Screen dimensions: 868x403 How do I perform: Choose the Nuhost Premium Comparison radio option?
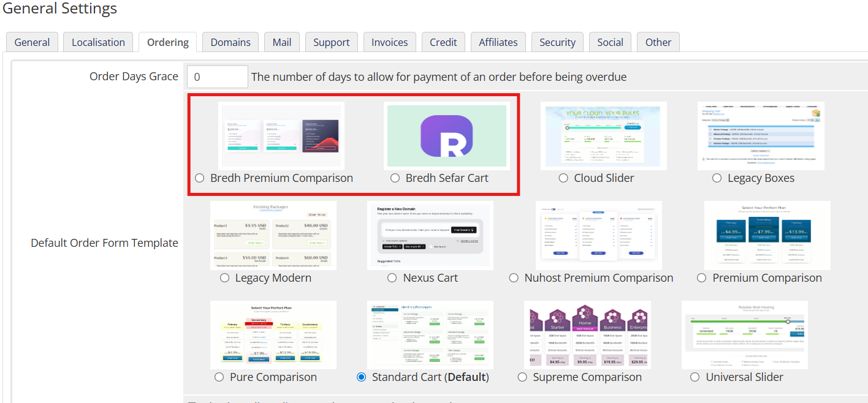point(514,278)
